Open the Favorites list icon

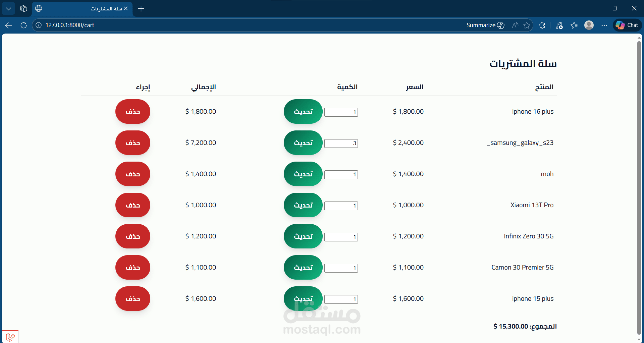point(574,25)
